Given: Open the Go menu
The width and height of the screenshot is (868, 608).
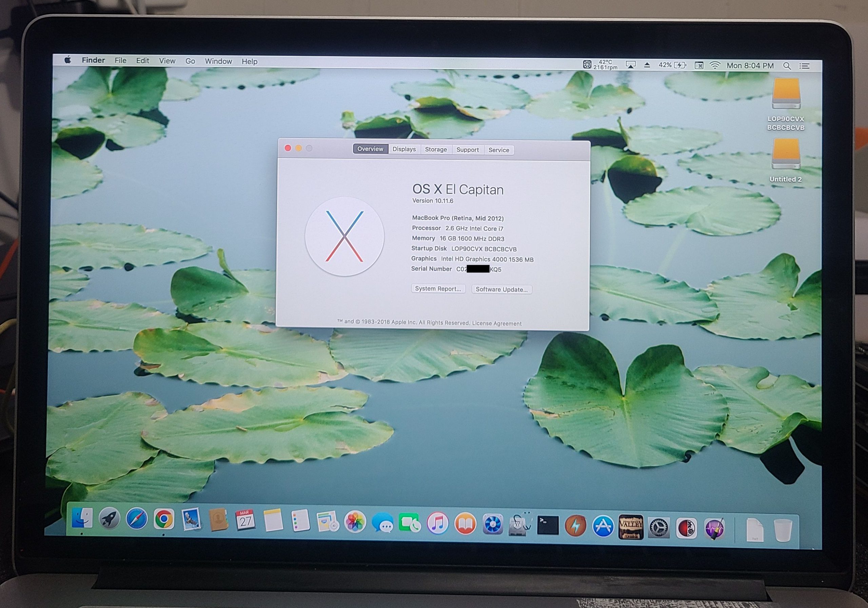Looking at the screenshot, I should coord(190,61).
